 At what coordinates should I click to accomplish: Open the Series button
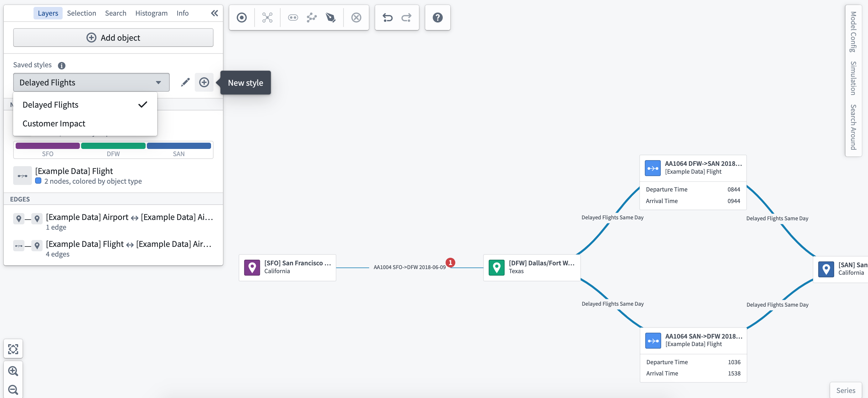pyautogui.click(x=846, y=390)
